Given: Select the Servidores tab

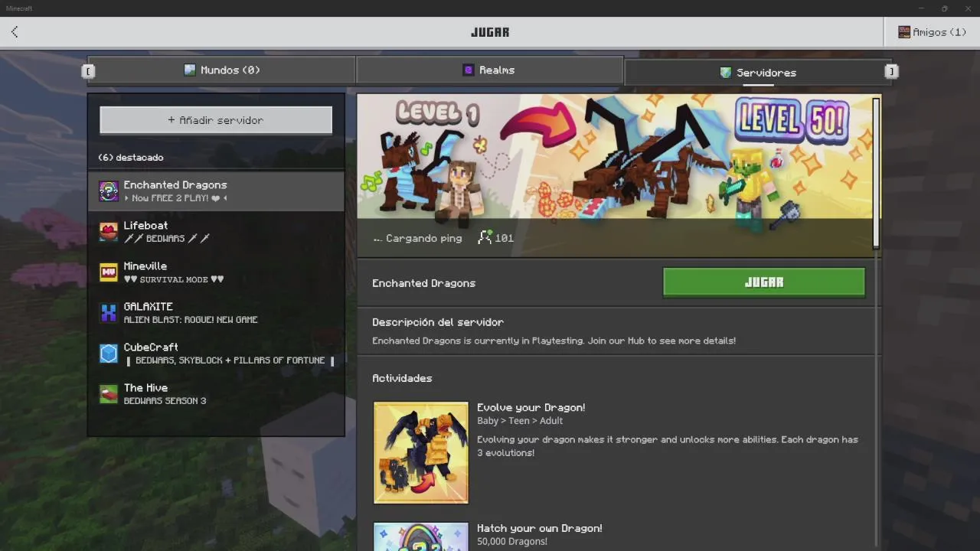Looking at the screenshot, I should [x=758, y=72].
